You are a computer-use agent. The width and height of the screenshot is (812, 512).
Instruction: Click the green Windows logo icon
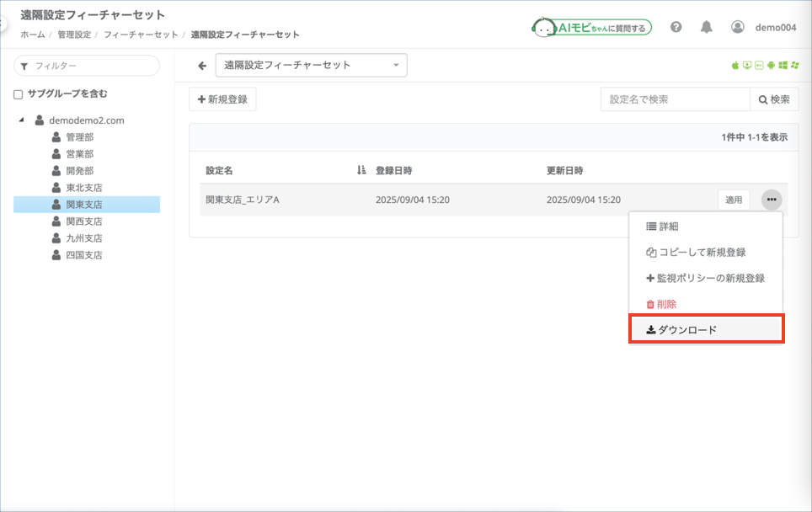click(783, 65)
